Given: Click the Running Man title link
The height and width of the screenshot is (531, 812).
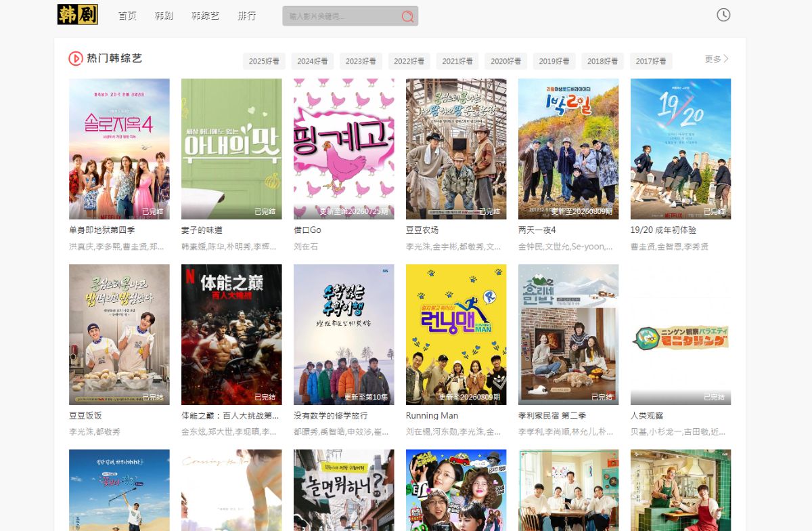Looking at the screenshot, I should [432, 415].
